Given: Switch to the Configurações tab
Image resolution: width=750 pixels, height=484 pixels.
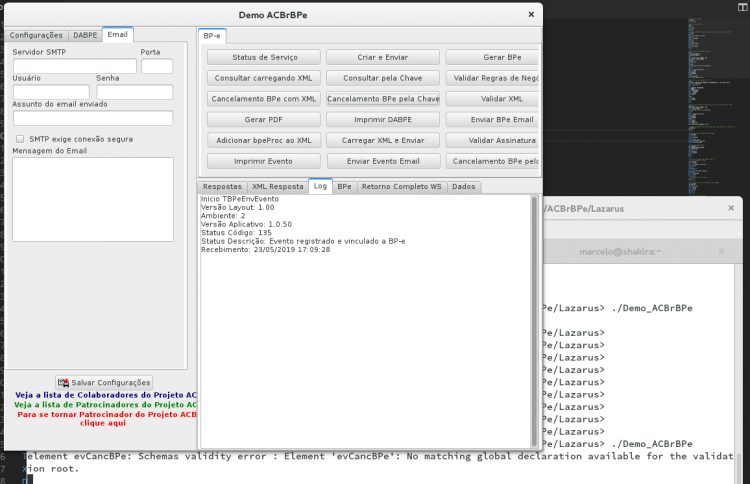Looking at the screenshot, I should coord(36,35).
